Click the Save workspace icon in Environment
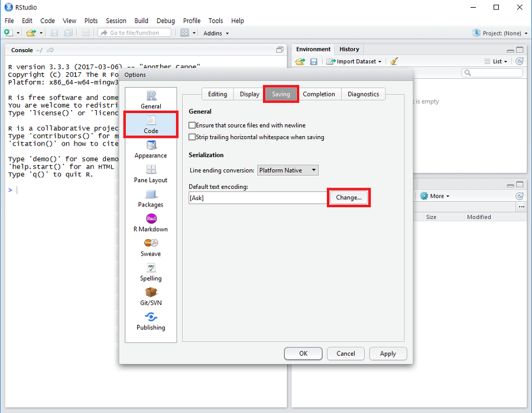The image size is (532, 413). coord(314,62)
